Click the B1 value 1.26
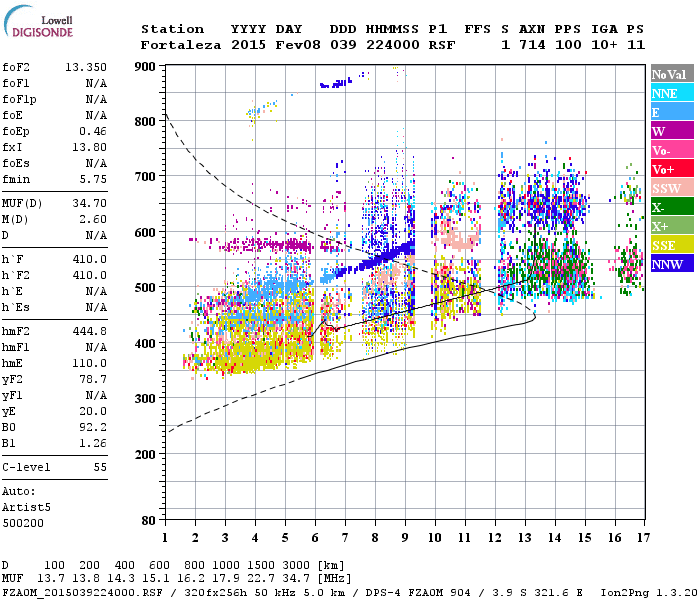Screen dimensions: 700x600 [x=93, y=443]
